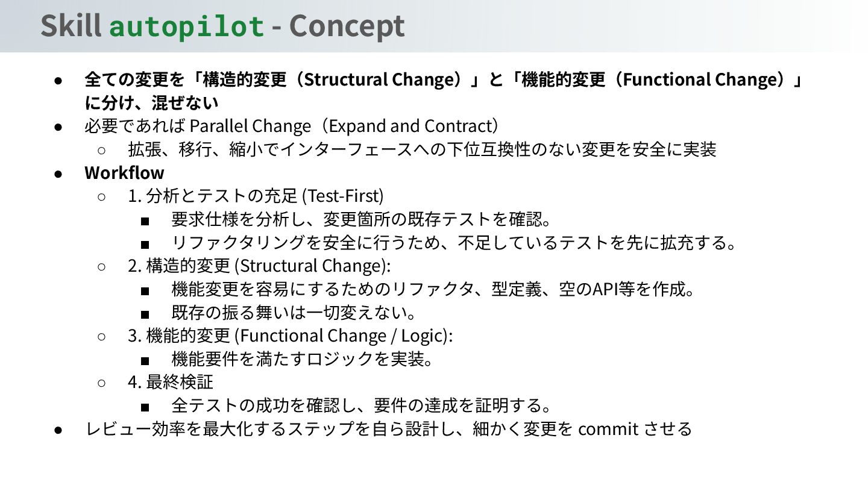The image size is (868, 488).
Task: Click the line mentioning '空のAPI等を作成'
Action: click(x=433, y=289)
